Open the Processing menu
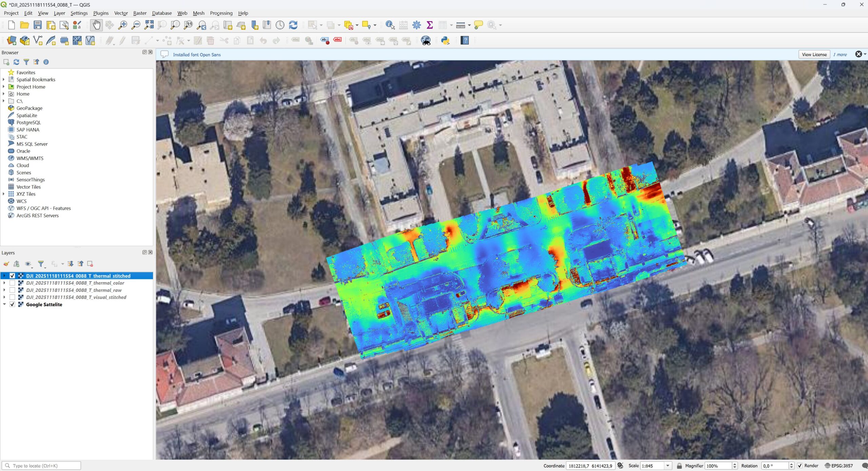 pos(221,13)
